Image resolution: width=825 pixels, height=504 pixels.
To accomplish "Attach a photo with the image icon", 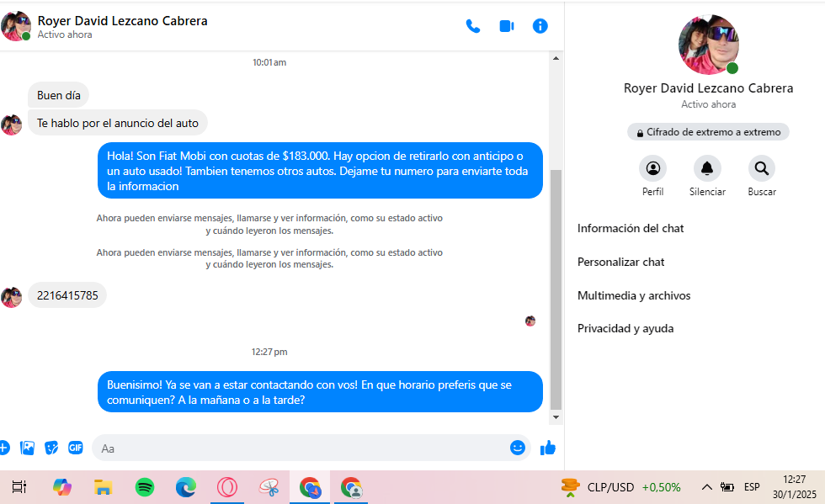I will click(x=28, y=448).
